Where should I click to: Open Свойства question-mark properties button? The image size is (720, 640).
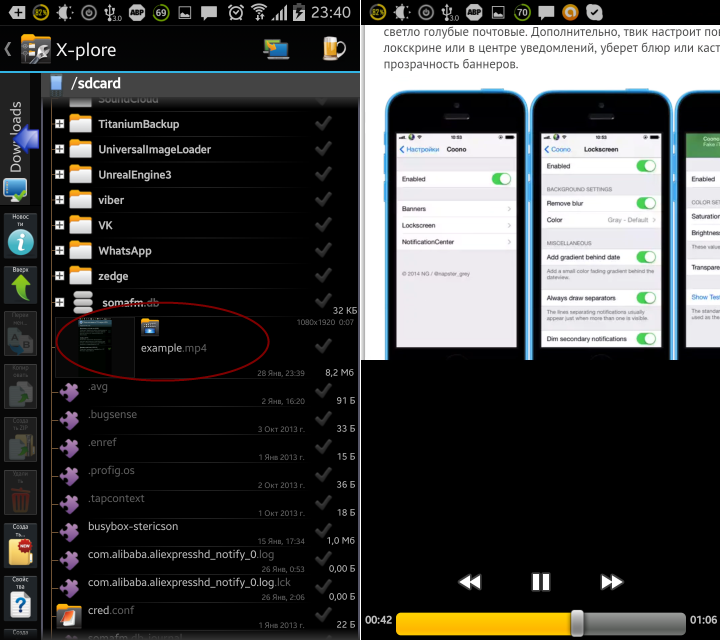(21, 598)
